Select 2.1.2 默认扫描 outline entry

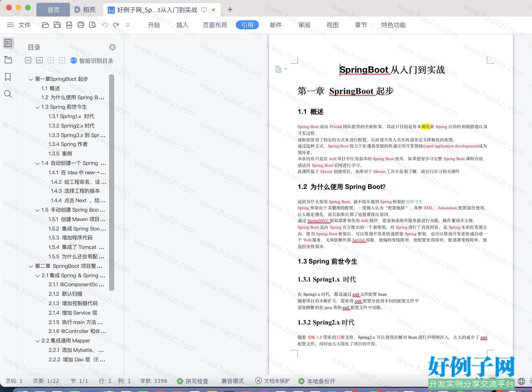(x=65, y=294)
